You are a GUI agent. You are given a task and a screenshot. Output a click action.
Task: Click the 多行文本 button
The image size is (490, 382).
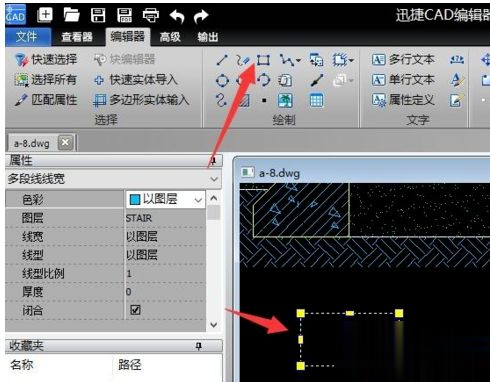click(403, 60)
